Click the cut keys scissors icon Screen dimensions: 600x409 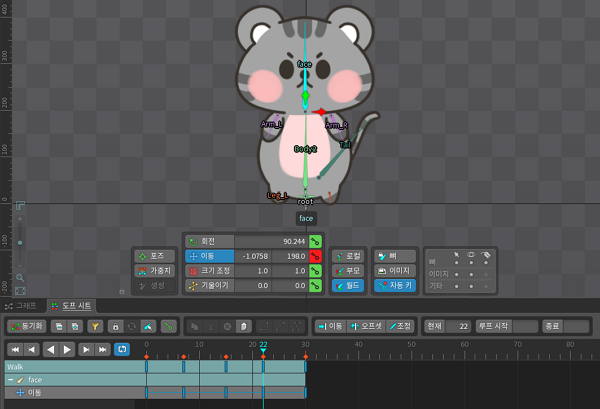[x=211, y=326]
